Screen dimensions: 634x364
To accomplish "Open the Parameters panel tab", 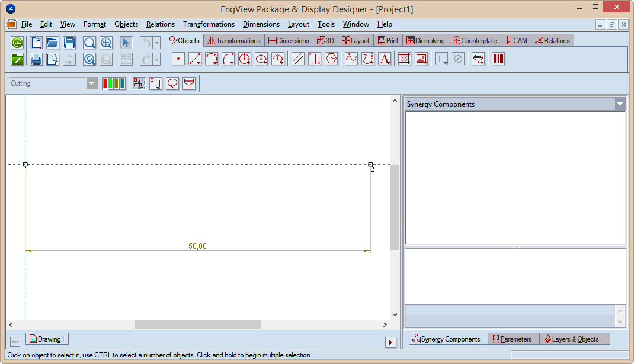I will [x=513, y=339].
